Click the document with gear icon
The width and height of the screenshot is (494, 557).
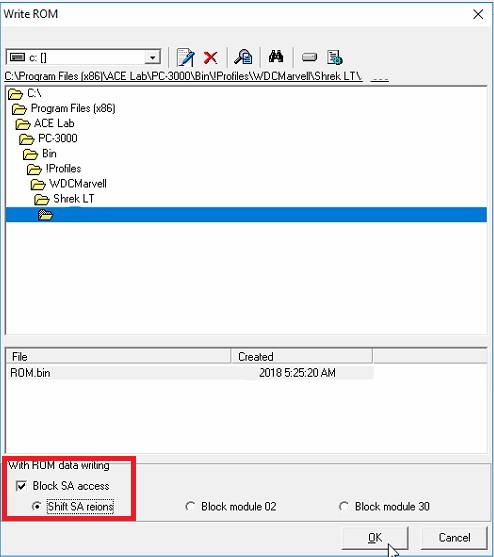335,57
